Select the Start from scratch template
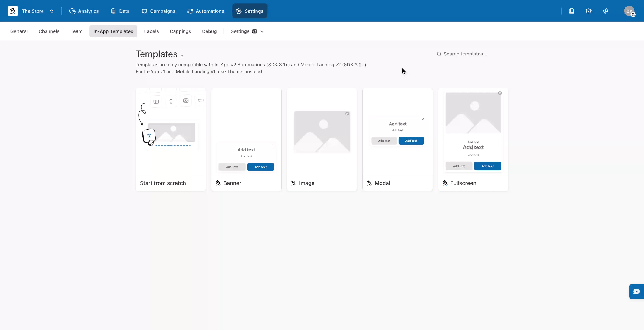Screen dimensions: 644x330 click(x=171, y=139)
